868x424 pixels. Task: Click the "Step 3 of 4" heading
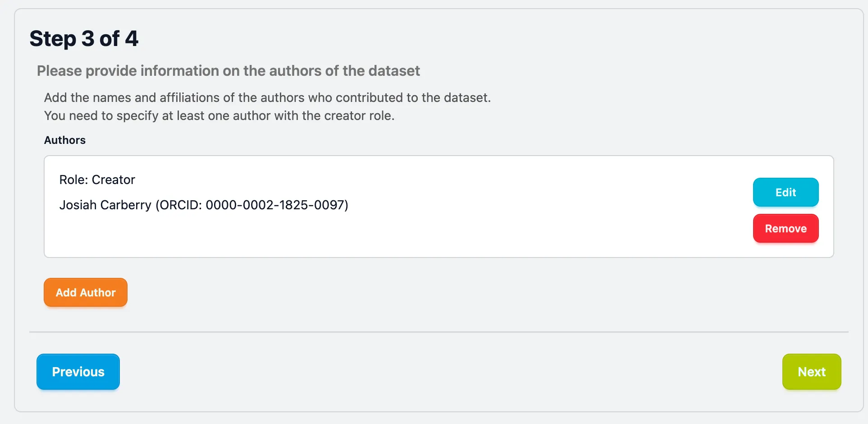[84, 39]
